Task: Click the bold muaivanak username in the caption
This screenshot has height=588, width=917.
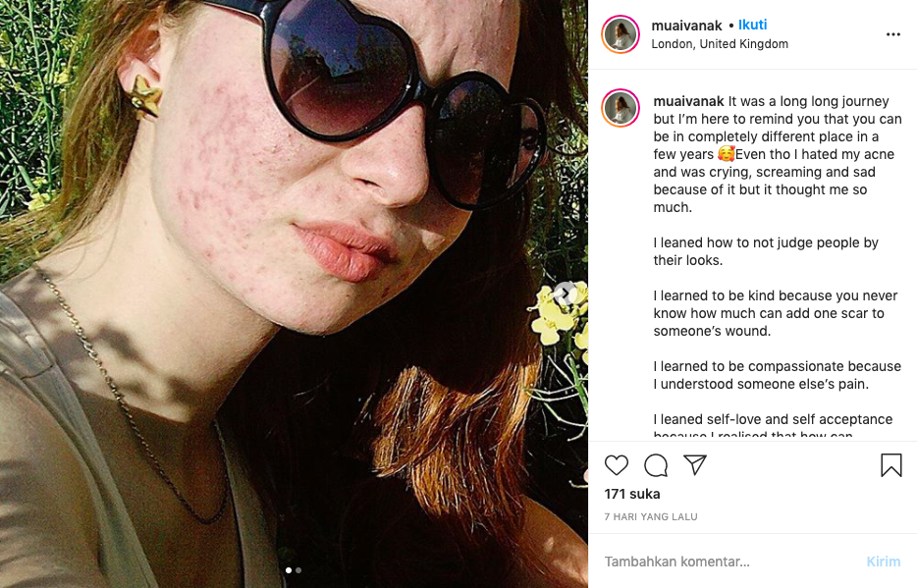Action: tap(688, 101)
